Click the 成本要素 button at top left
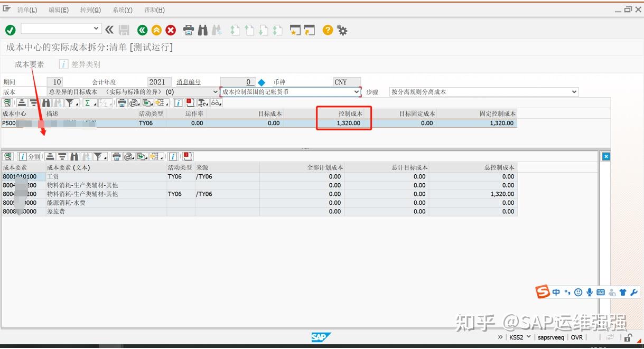This screenshot has width=644, height=349. click(29, 64)
